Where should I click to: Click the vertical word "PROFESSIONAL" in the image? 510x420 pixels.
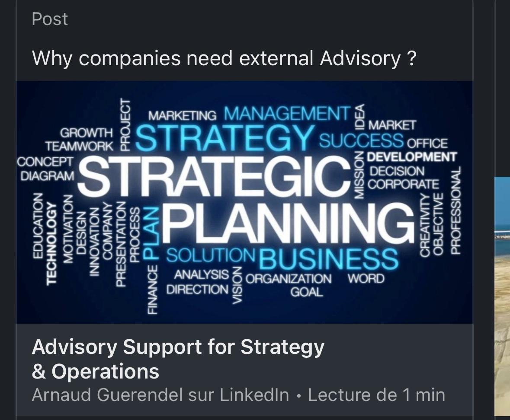point(455,210)
